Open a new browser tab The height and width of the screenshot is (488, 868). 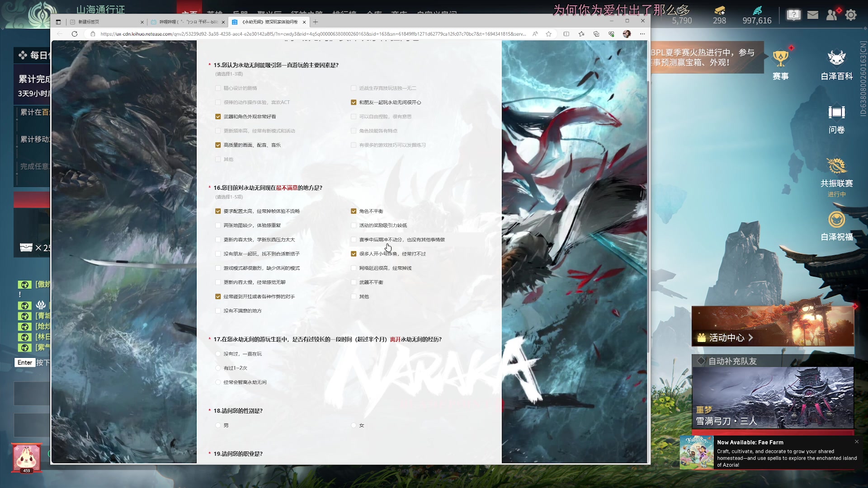316,22
